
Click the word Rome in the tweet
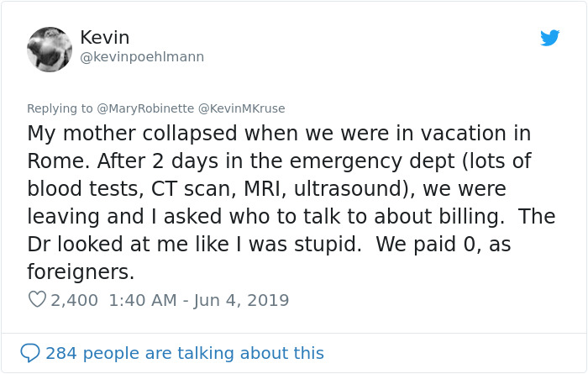point(60,161)
